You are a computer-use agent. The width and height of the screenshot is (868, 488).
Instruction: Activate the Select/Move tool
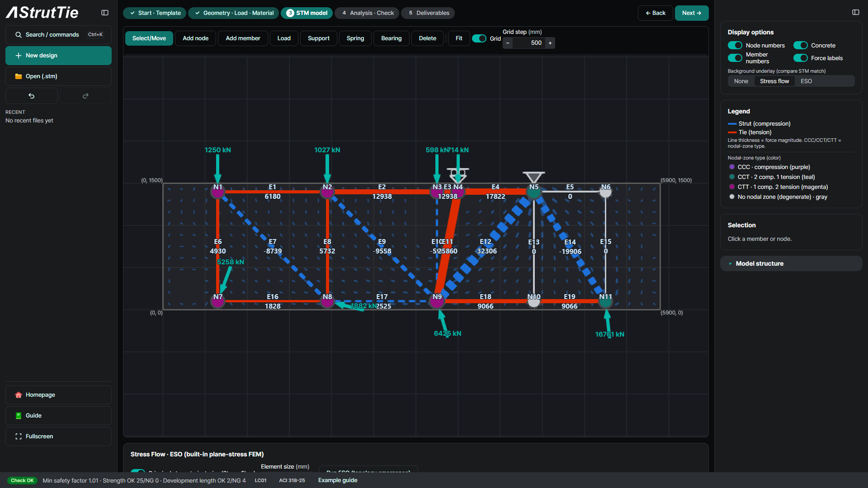point(149,38)
